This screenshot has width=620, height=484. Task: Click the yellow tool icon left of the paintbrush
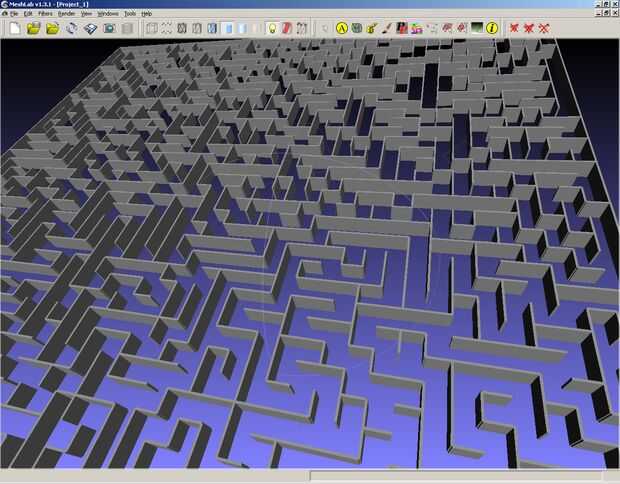coord(372,28)
